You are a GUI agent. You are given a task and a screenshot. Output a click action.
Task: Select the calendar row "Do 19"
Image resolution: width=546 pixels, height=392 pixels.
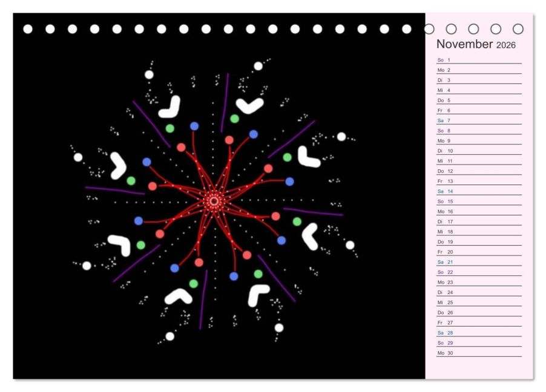(x=479, y=241)
